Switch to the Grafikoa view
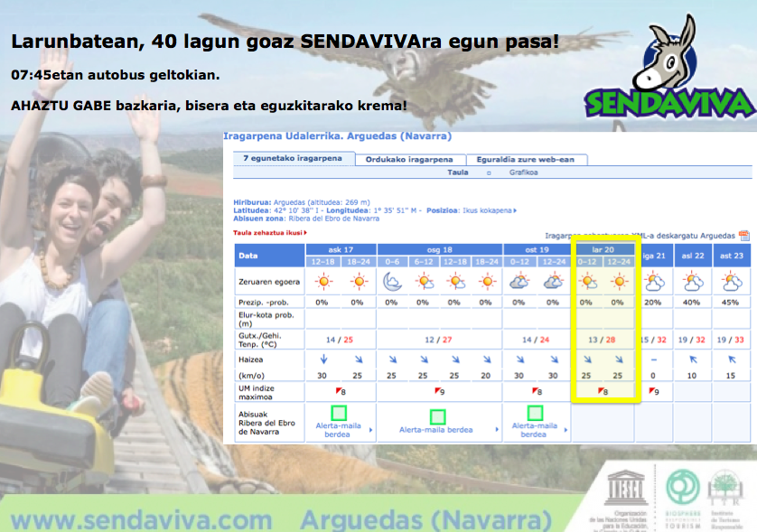Viewport: 757px width, 532px height. click(523, 173)
